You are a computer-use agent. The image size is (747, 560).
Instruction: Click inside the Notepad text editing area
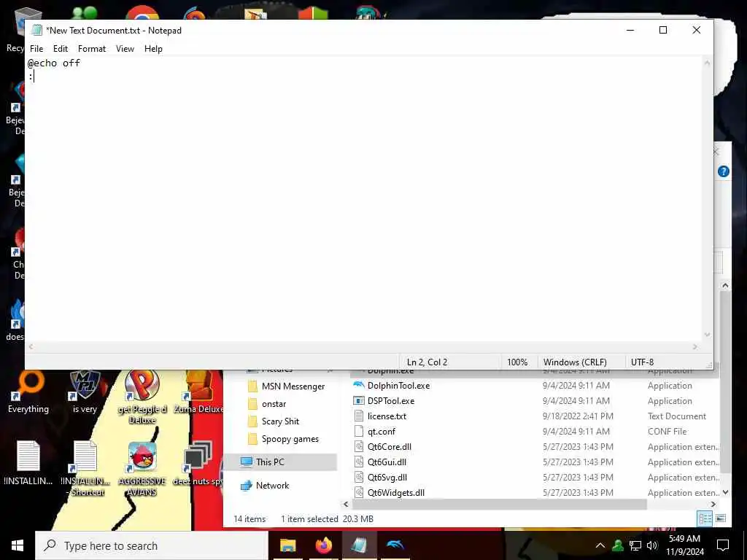pyautogui.click(x=363, y=198)
